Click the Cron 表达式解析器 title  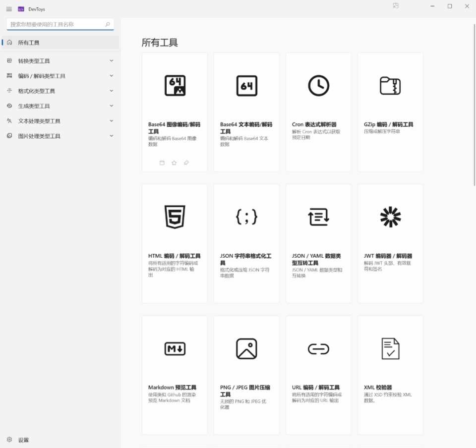pyautogui.click(x=314, y=124)
